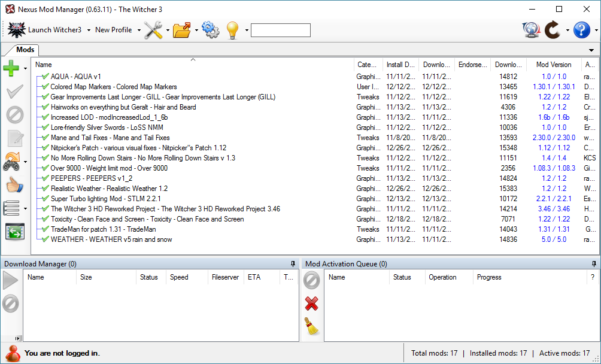Screen dimensions: 601x364
Task: Click version link 3.46 / 3.46
Action: pos(554,209)
